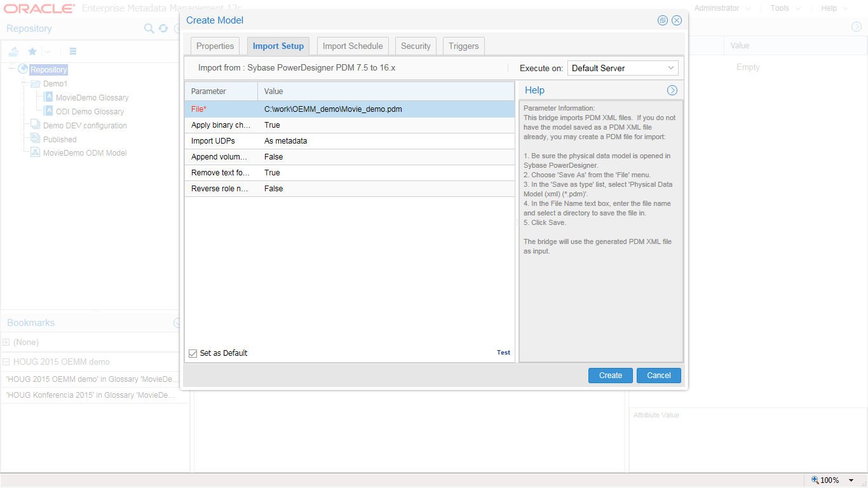Collapse the Help panel arrow
Screen dimensions: 868x488
tap(672, 90)
